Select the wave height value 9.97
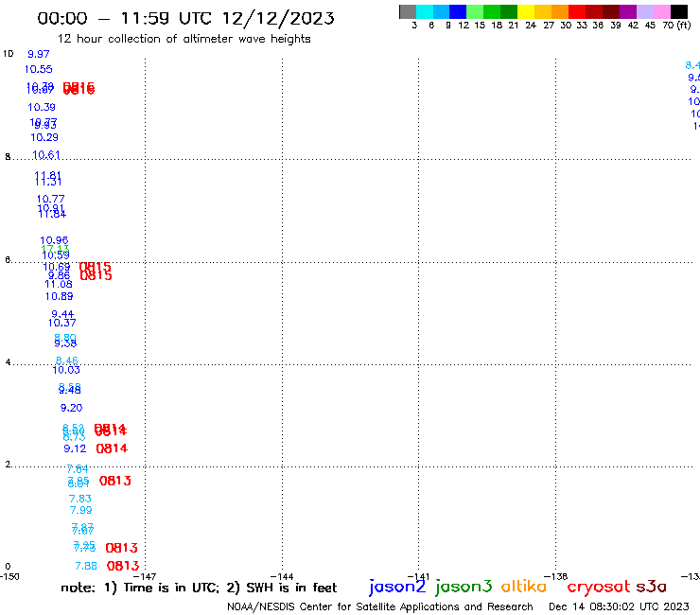 click(39, 54)
